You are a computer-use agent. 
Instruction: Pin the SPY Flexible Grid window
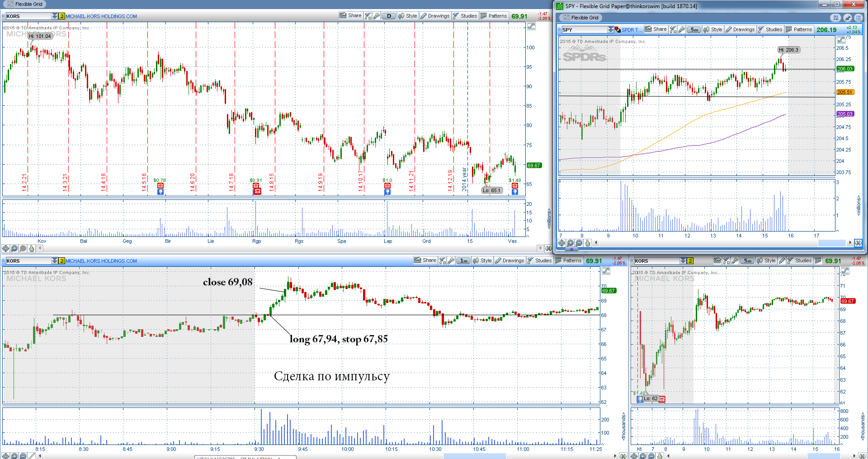(847, 18)
